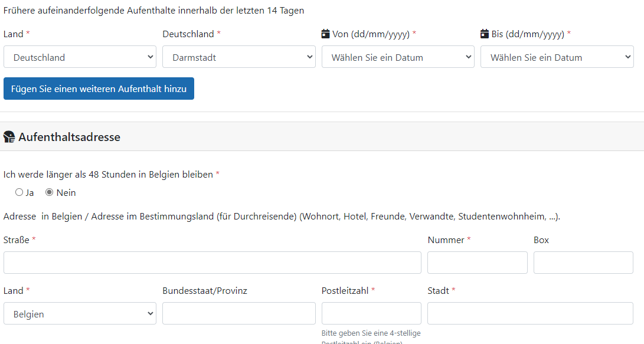Click the house icon next to Aufenthaltsadresse

[x=9, y=137]
